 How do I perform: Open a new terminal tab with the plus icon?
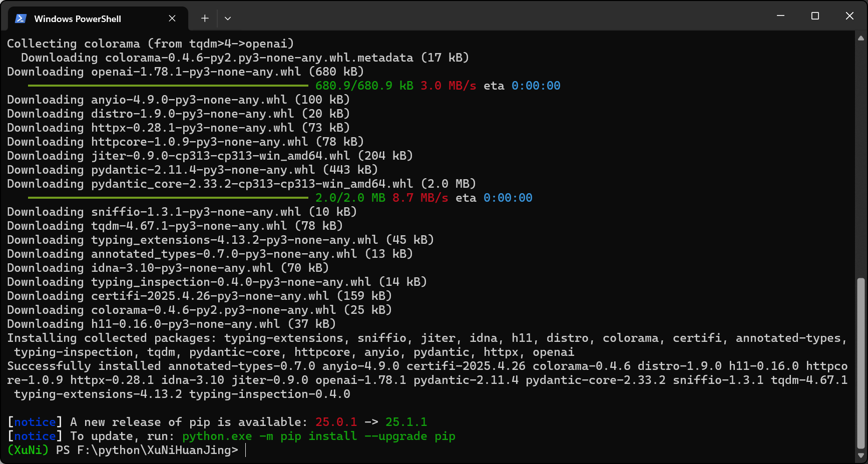(x=204, y=18)
